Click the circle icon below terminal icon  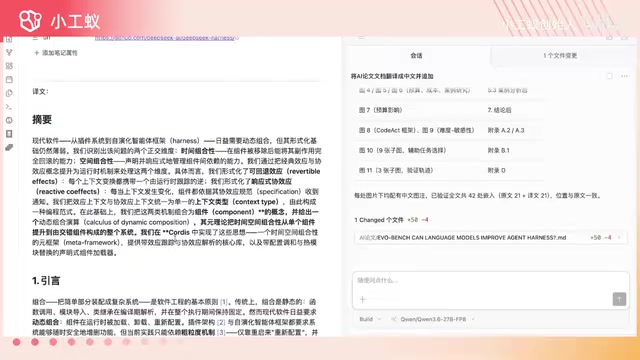9,120
